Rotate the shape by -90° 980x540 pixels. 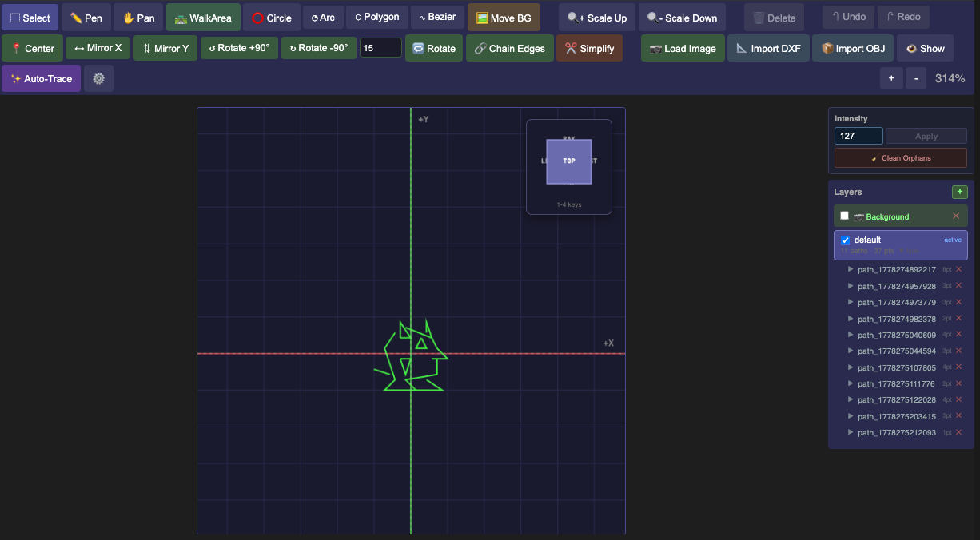(x=319, y=48)
